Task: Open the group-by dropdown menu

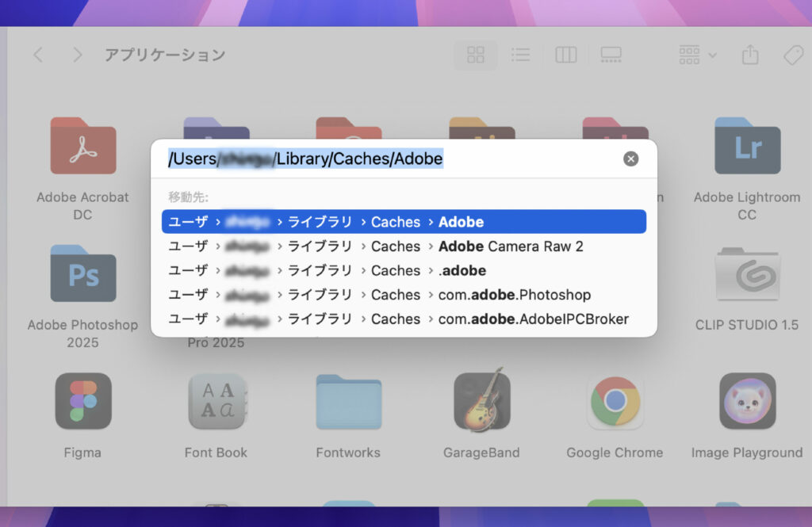Action: [x=697, y=55]
